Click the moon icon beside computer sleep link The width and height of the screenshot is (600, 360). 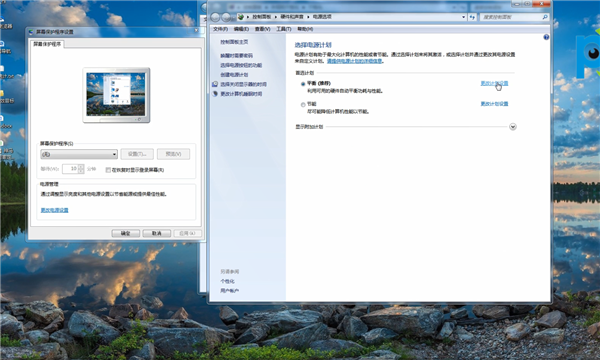pyautogui.click(x=215, y=94)
